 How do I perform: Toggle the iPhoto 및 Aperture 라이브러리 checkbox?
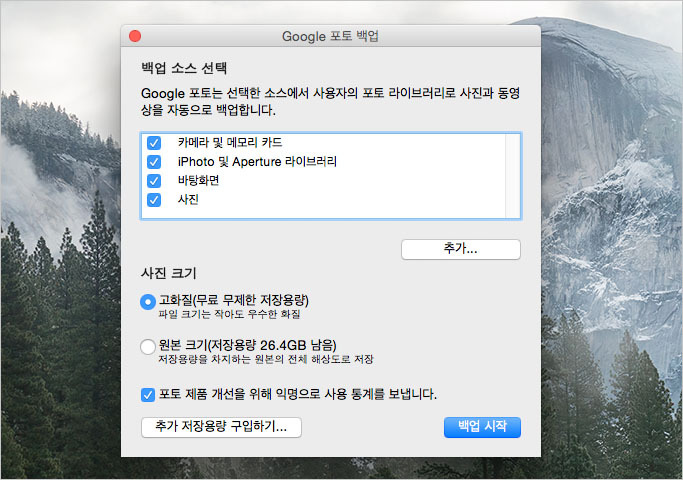coord(154,162)
